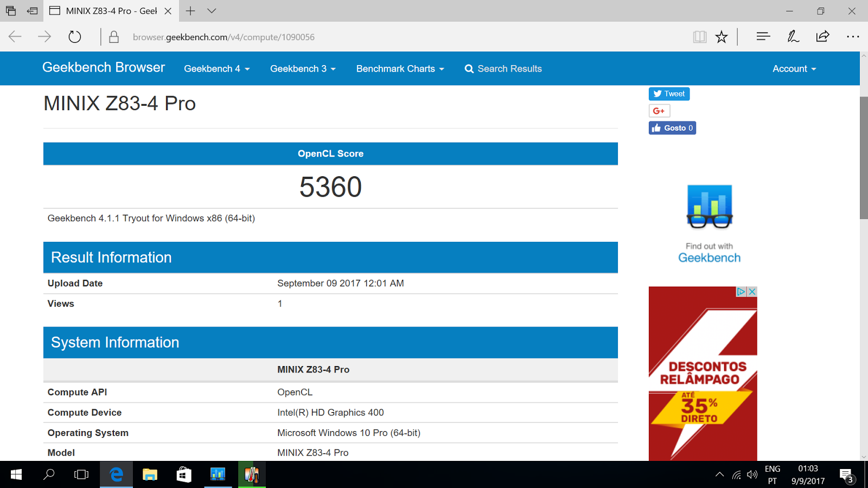
Task: Click the OpenCL score value 5360
Action: click(330, 187)
